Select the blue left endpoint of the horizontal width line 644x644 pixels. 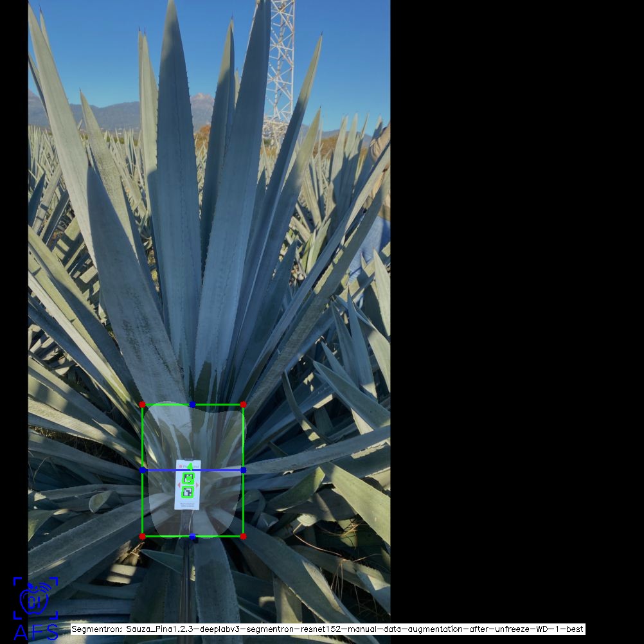point(142,470)
